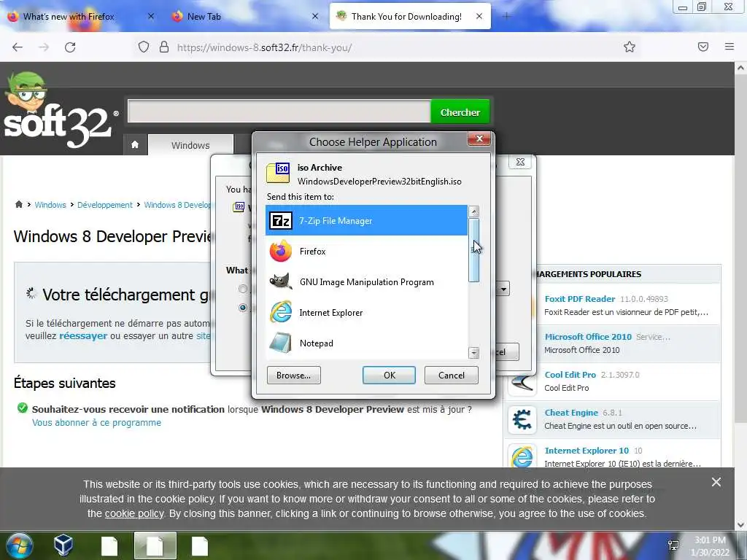Click the address bar URL

click(264, 47)
